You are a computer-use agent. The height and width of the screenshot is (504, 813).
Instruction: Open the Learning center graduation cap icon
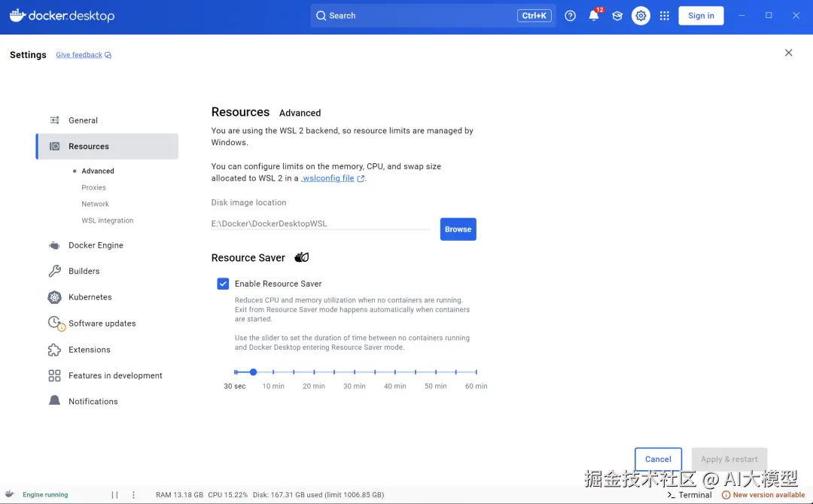point(617,16)
